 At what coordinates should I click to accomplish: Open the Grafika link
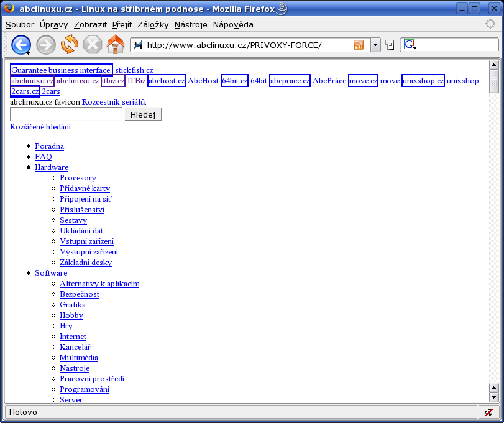click(x=73, y=305)
